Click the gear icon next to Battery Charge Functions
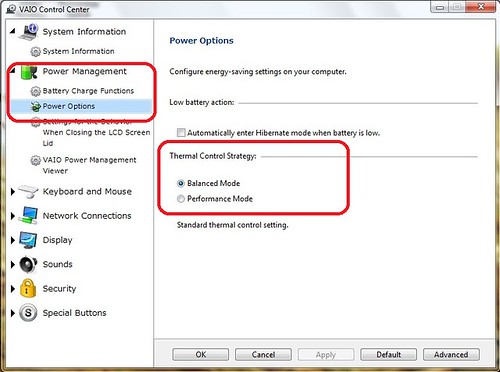Viewport: 500px width, 372px height. click(x=35, y=91)
